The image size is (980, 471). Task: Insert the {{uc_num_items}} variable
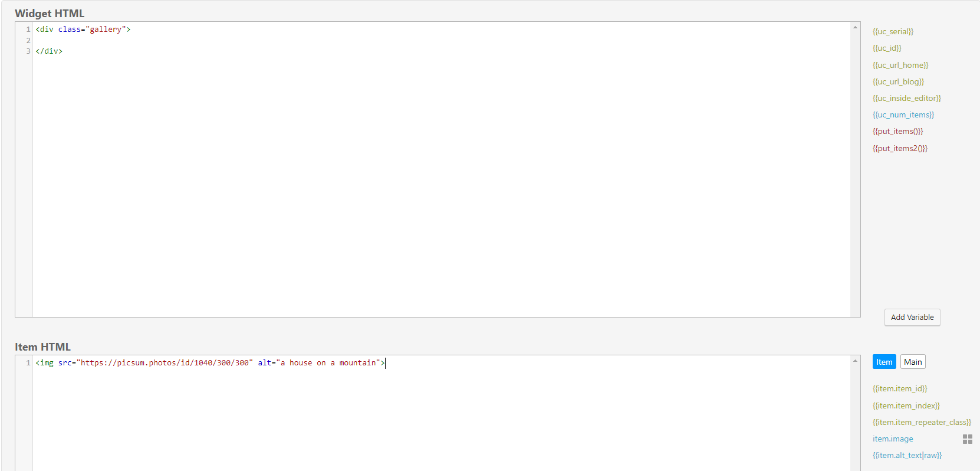(x=903, y=115)
